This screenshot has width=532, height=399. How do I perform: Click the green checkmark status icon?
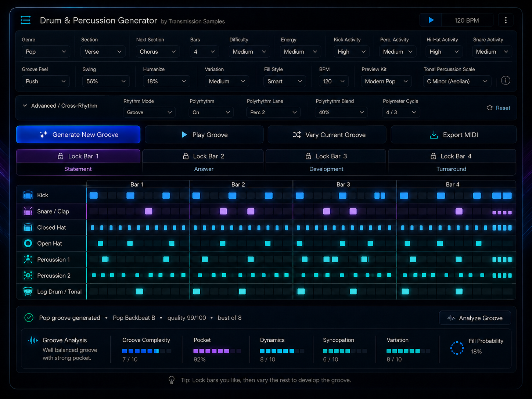tap(29, 318)
